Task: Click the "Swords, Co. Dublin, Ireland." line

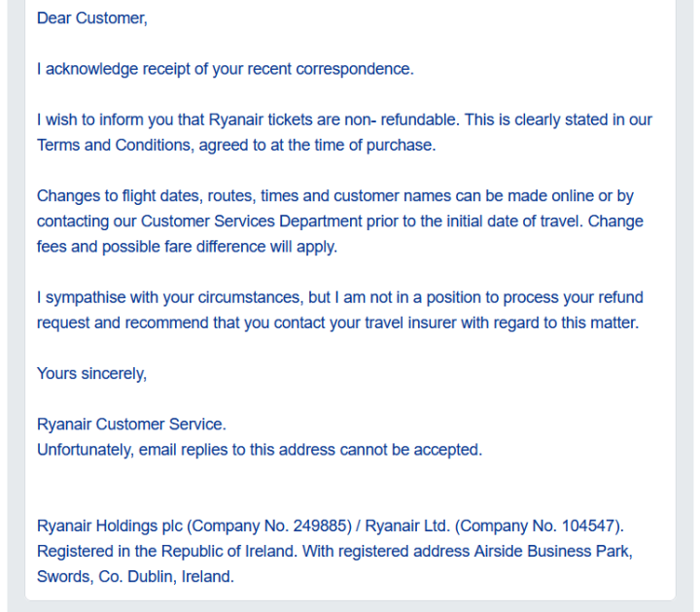Action: point(135,577)
